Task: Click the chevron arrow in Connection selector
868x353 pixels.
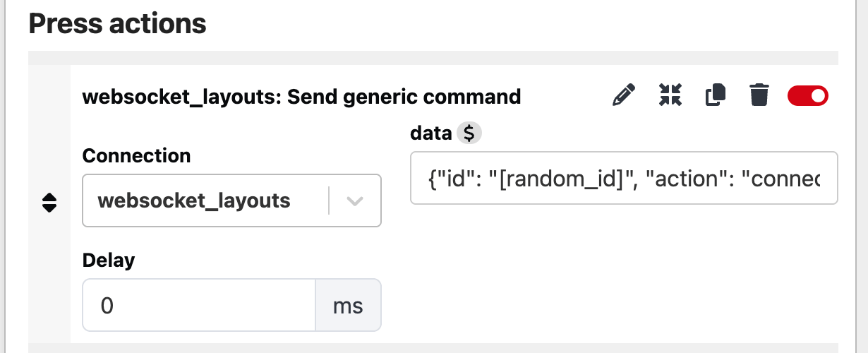Action: [x=355, y=201]
